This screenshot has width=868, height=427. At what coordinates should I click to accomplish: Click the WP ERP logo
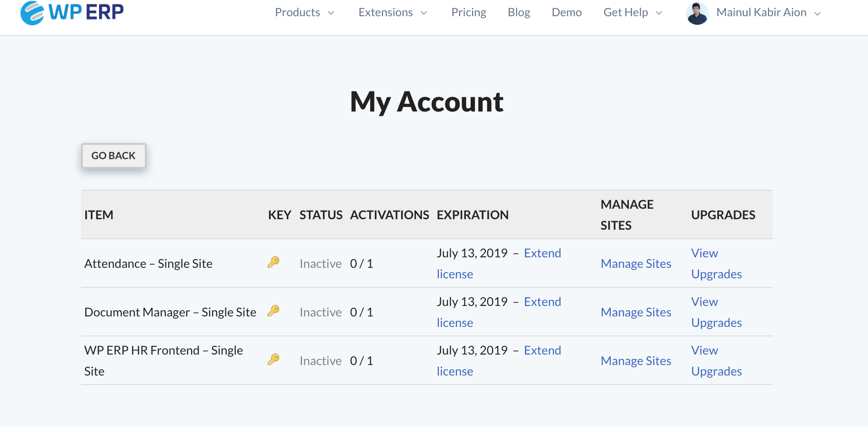(x=72, y=12)
